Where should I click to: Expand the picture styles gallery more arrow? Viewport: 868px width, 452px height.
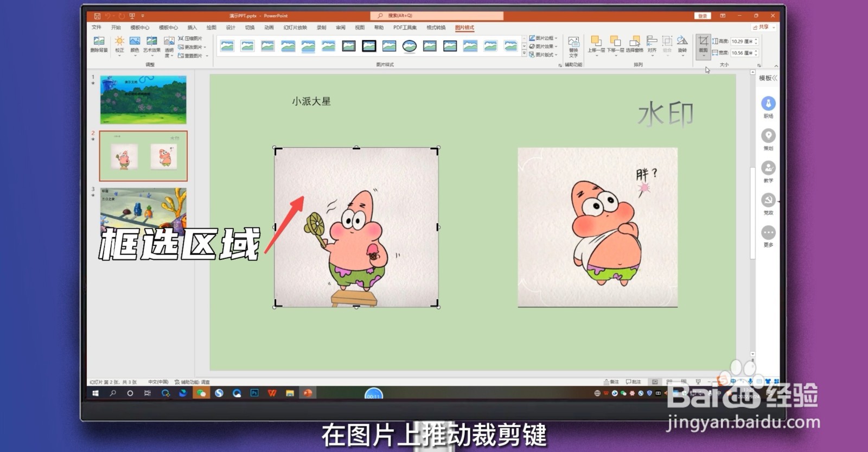[524, 54]
